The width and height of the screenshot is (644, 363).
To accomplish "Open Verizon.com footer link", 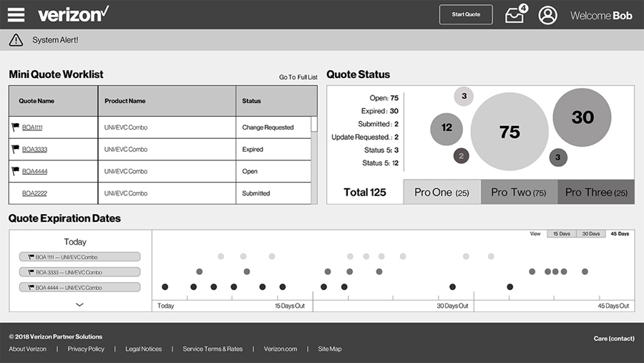I will pos(280,349).
